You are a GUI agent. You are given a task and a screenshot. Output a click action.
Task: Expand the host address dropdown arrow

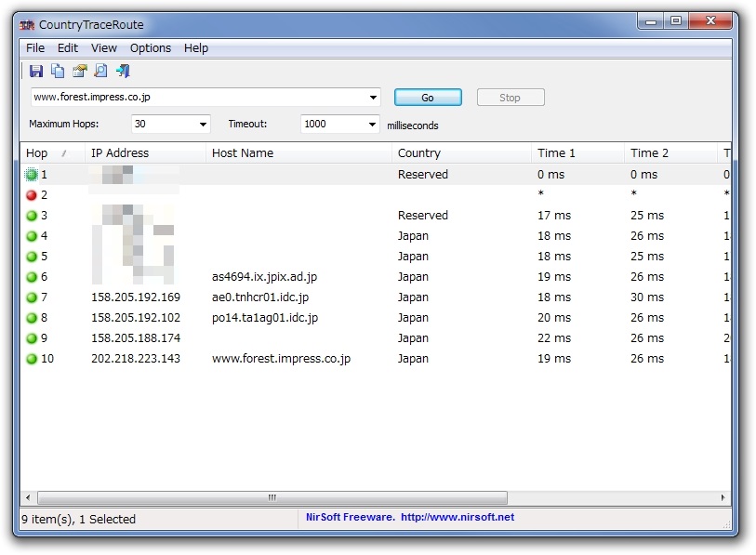click(373, 98)
